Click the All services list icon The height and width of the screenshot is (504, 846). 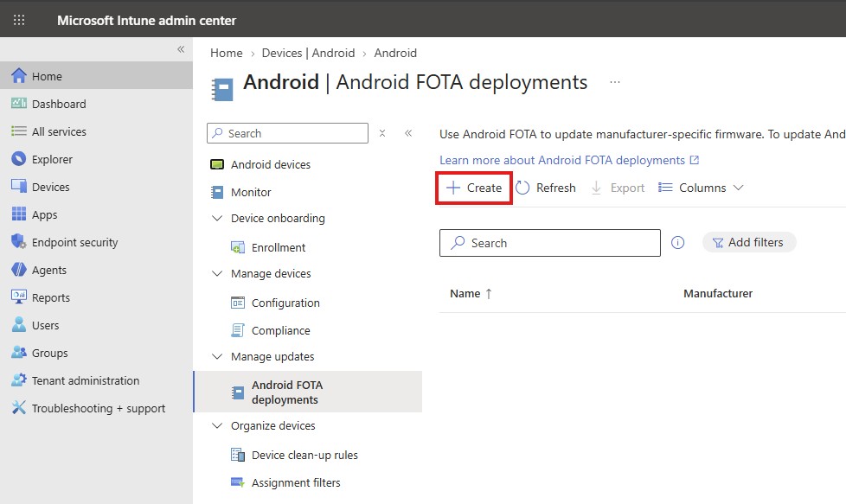19,131
